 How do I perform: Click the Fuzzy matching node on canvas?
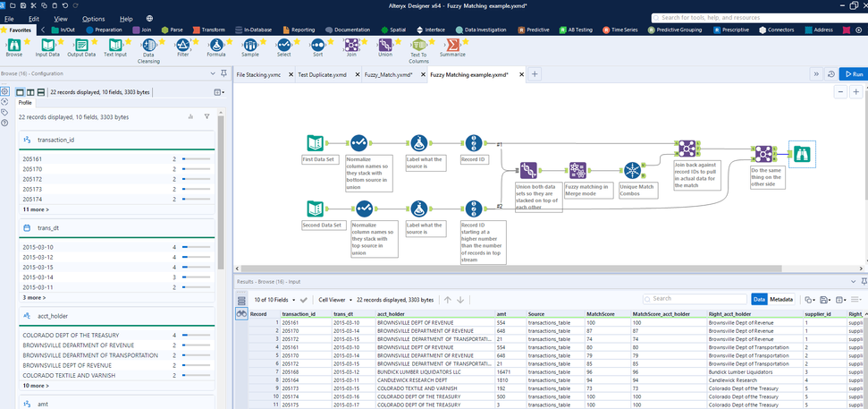pos(577,170)
